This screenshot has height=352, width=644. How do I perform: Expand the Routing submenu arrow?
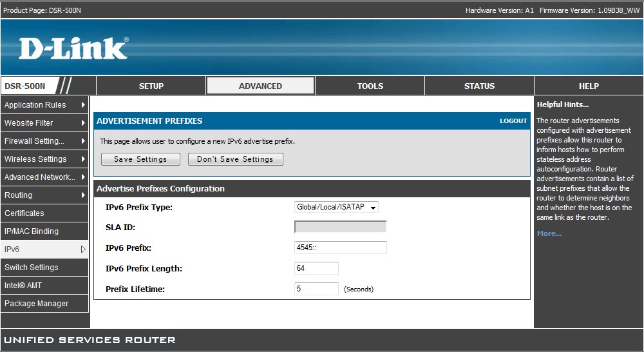[x=83, y=195]
